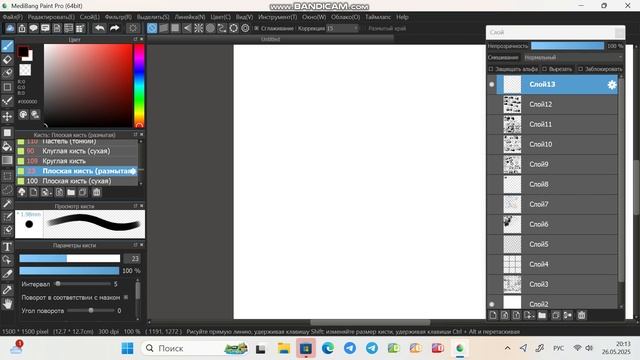Disable snap with the snap-off icon

click(152, 28)
